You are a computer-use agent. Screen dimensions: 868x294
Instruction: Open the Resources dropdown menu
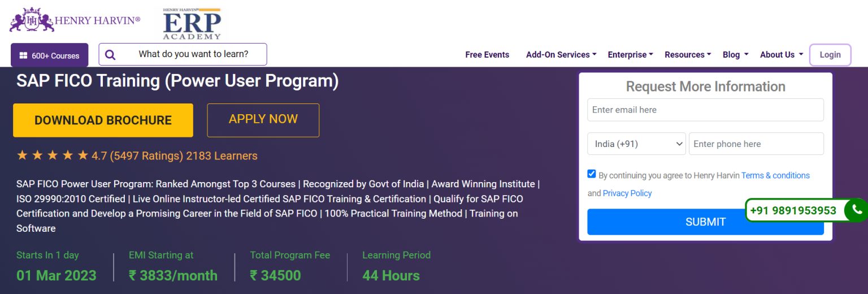688,55
